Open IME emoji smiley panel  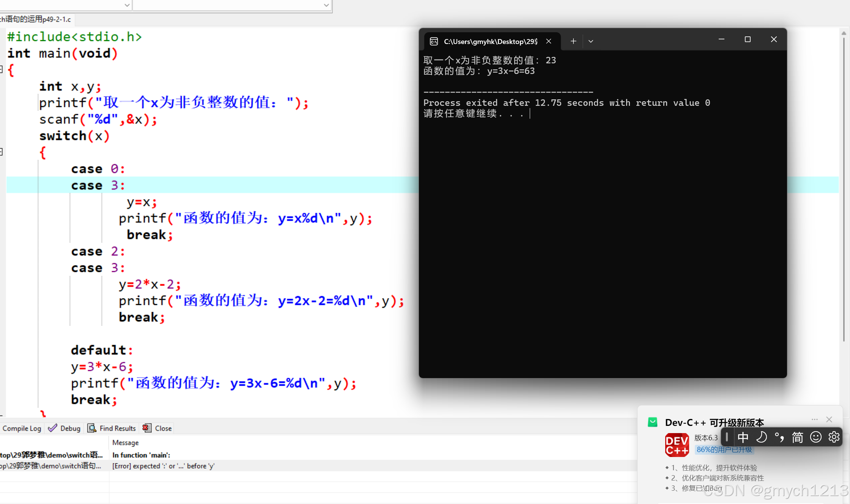click(x=815, y=437)
